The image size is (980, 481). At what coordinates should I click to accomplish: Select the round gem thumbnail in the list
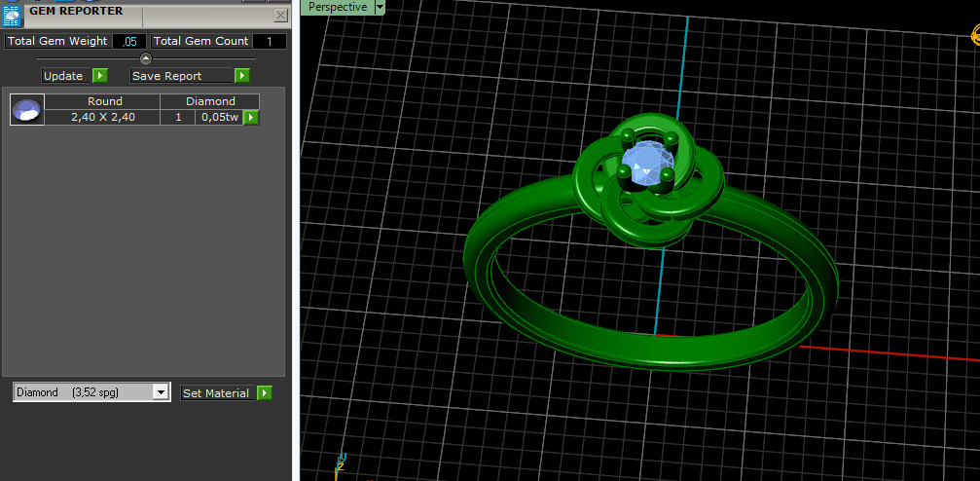coord(27,109)
